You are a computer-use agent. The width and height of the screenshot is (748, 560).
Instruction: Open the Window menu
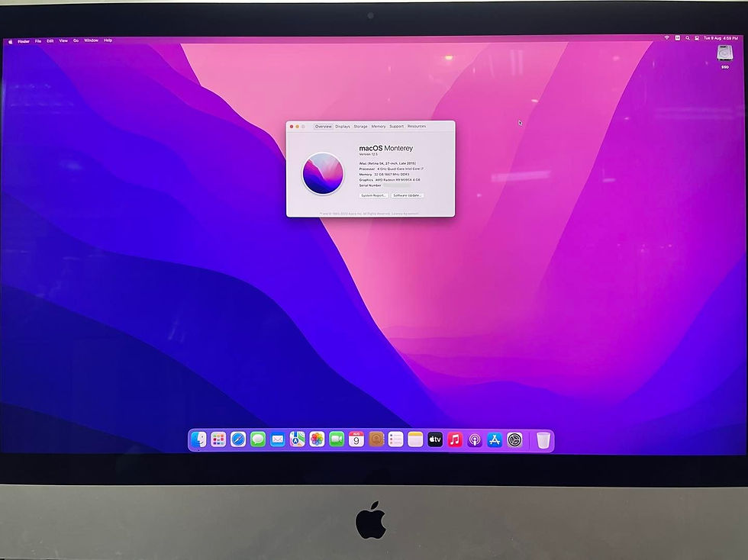(x=91, y=40)
